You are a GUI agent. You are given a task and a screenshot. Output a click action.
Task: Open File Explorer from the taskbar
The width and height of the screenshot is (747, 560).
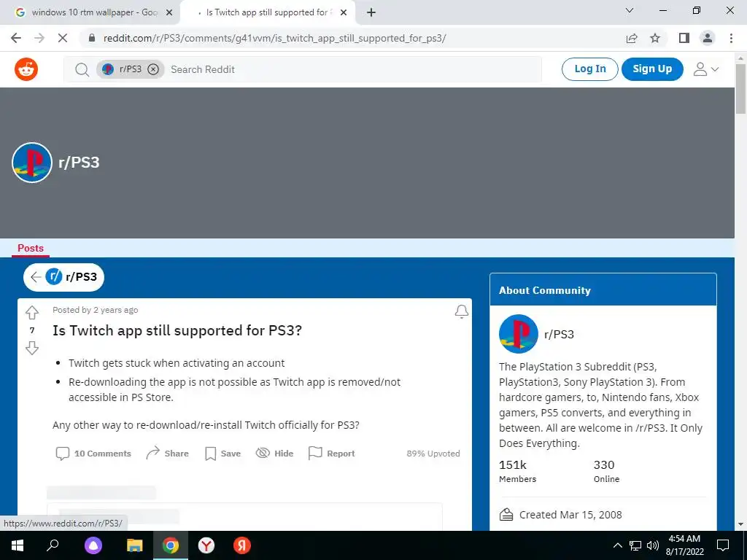point(135,545)
